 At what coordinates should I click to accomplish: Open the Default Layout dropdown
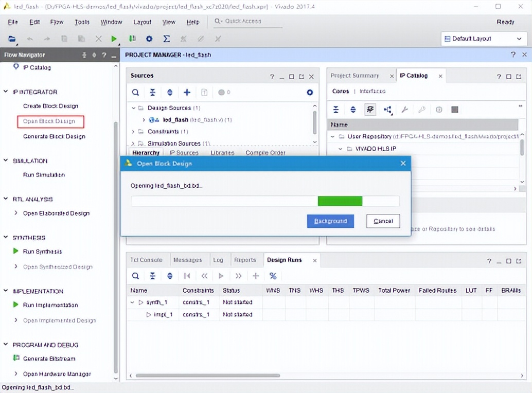click(483, 39)
